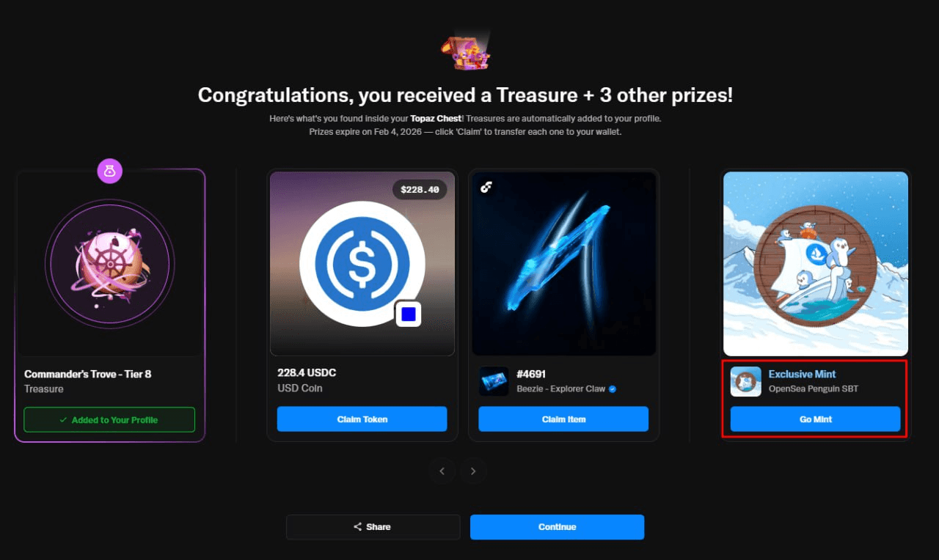Screen dimensions: 939x560
Task: Click the share icon in Share button
Action: point(358,527)
